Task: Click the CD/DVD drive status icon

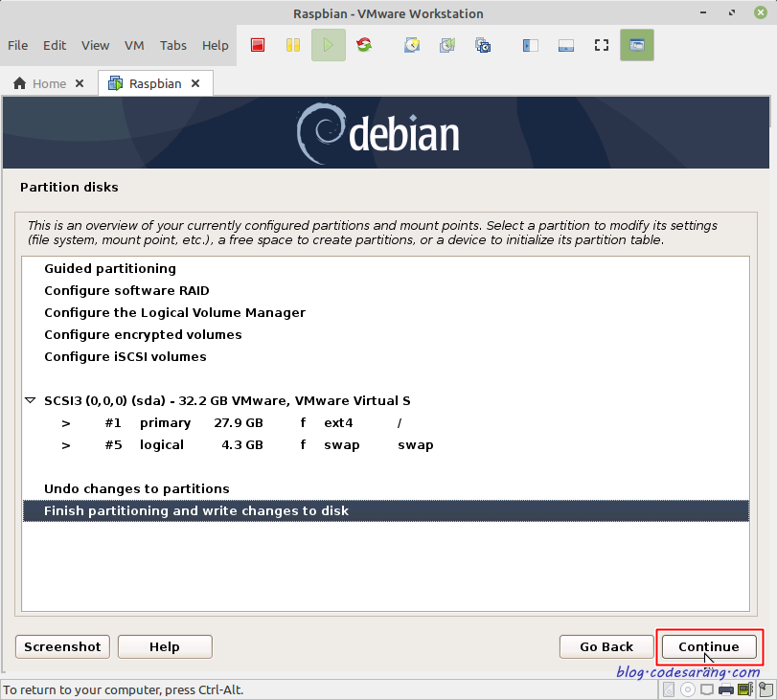Action: (687, 689)
